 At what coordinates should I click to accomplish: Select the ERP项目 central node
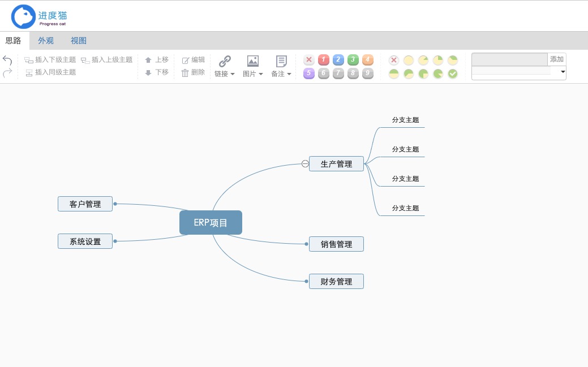(x=211, y=223)
